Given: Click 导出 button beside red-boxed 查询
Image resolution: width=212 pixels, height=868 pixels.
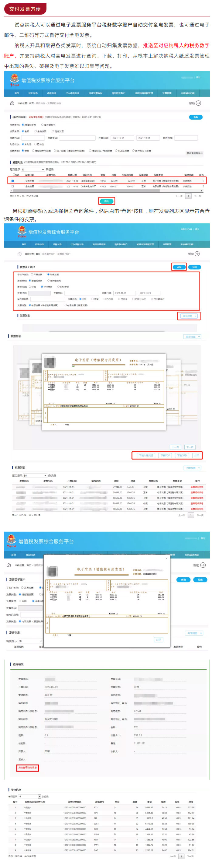Looking at the screenshot, I should (x=194, y=267).
